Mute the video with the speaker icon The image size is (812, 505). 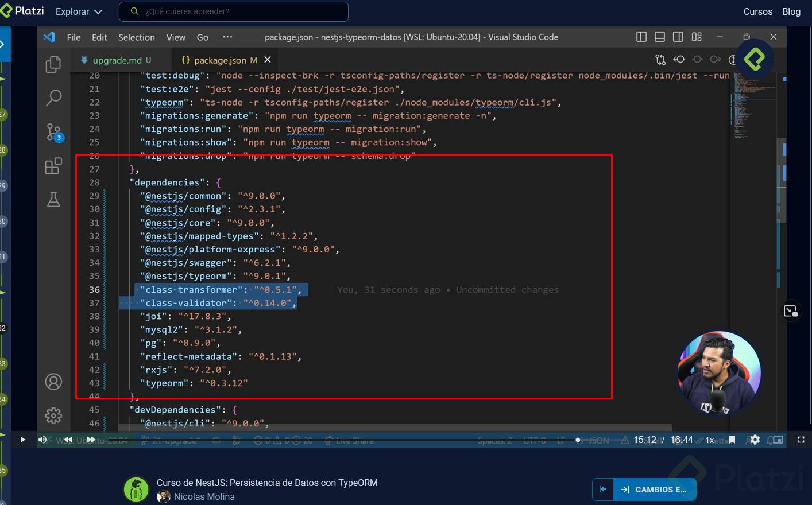43,440
